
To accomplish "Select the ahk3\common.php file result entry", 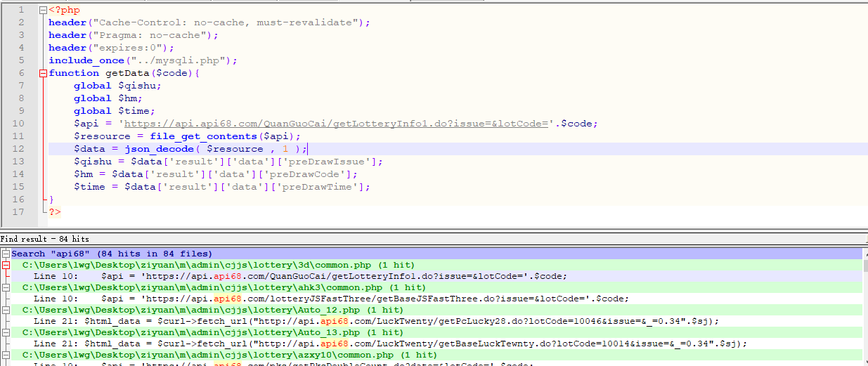I will (x=224, y=287).
